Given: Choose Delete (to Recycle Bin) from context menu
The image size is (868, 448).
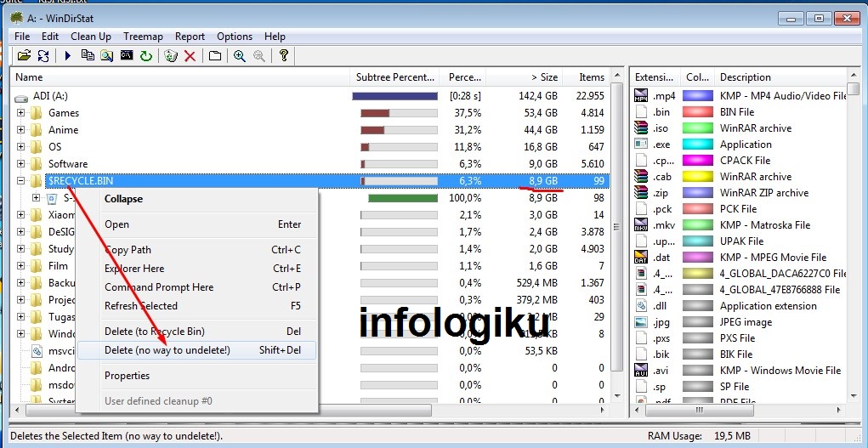Looking at the screenshot, I should [197, 332].
